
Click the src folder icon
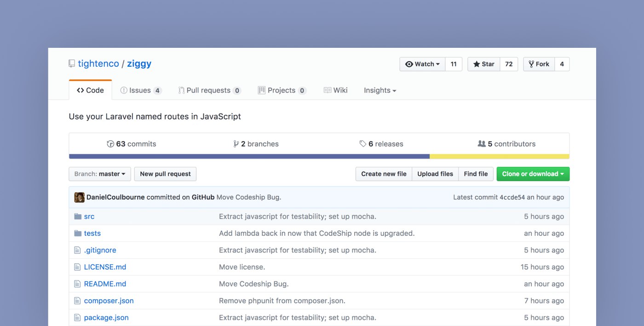[78, 217]
